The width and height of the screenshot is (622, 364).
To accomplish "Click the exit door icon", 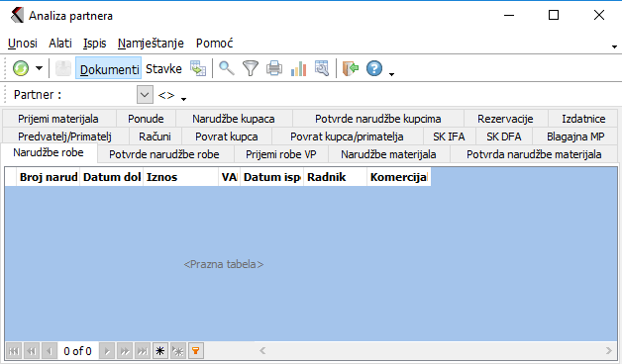I will pos(351,68).
